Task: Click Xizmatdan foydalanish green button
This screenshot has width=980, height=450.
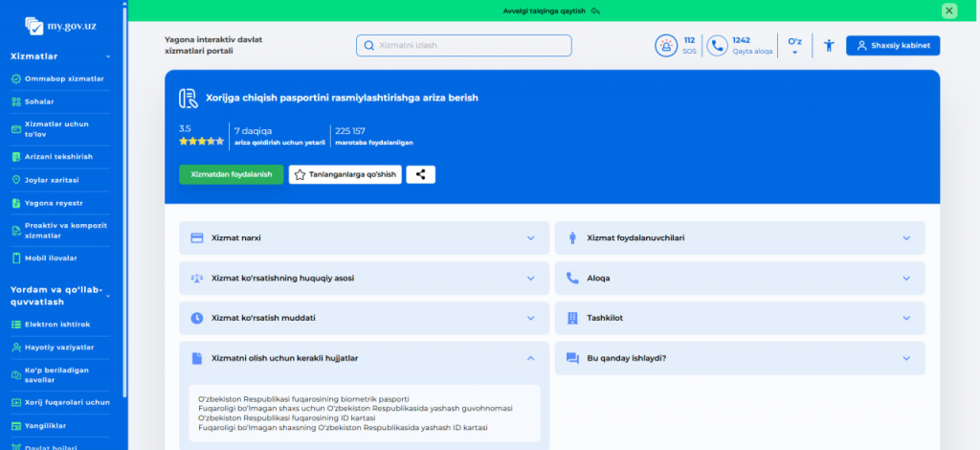Action: click(231, 174)
